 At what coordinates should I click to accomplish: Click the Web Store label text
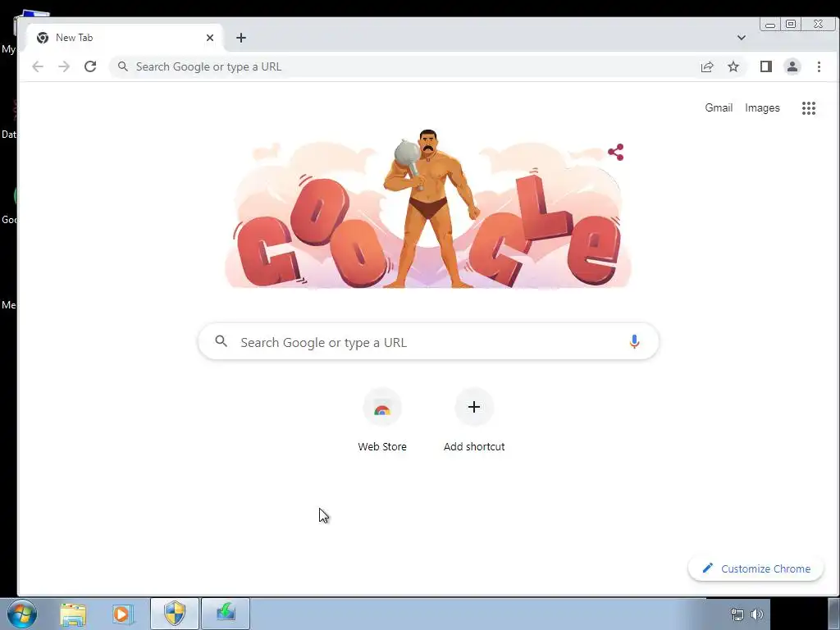(x=382, y=447)
